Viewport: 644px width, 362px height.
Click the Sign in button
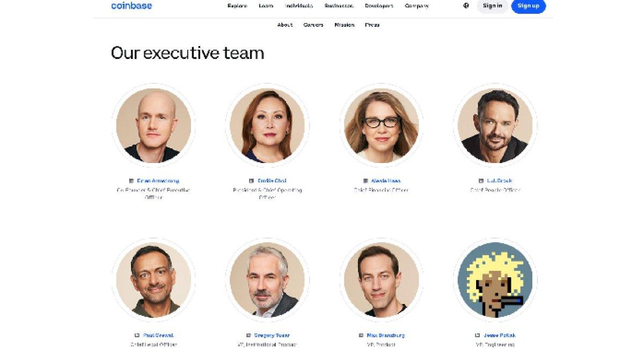[x=493, y=6]
